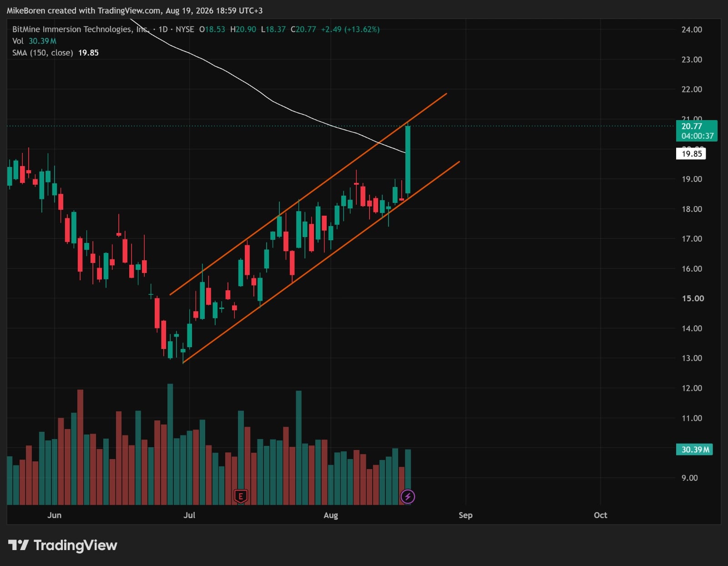728x566 pixels.
Task: Click the Vol indicator name in legend
Action: 18,41
